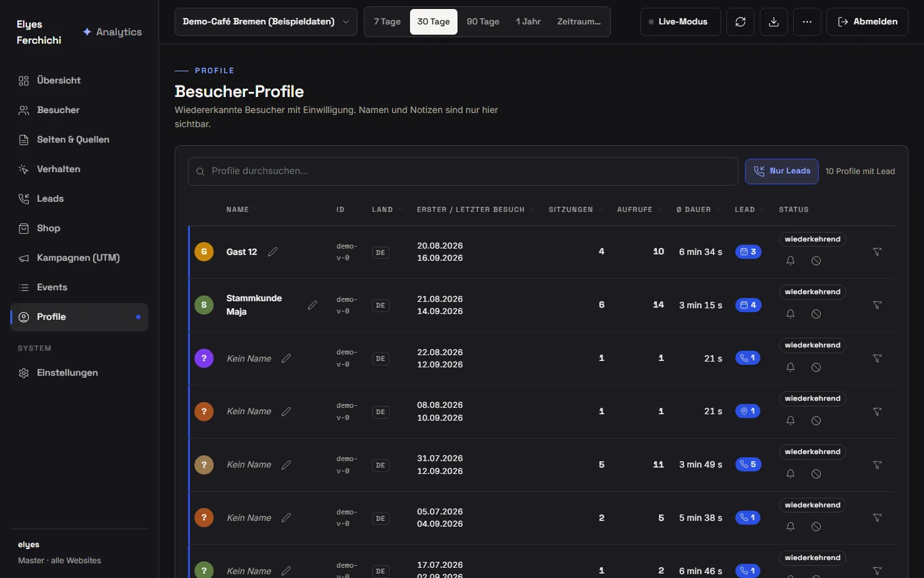The width and height of the screenshot is (924, 578).
Task: Click the Profile durchsuchen search field
Action: coord(463,171)
